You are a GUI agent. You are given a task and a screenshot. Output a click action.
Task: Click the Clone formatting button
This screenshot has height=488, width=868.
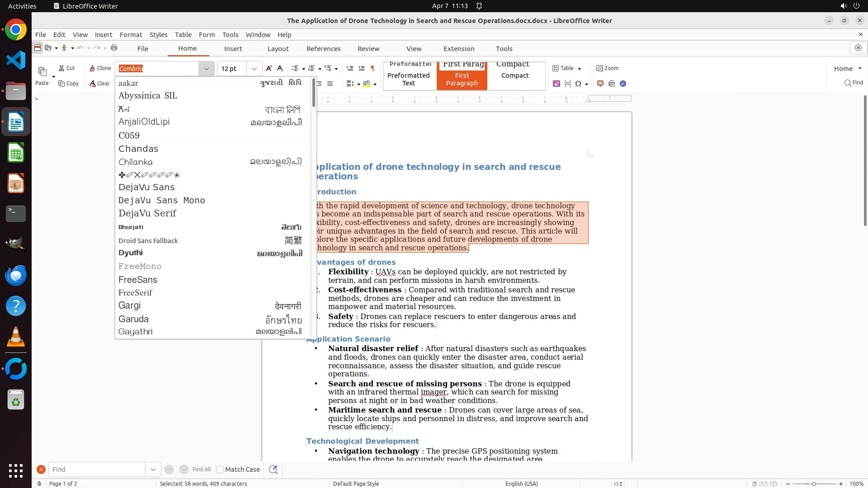pos(99,68)
